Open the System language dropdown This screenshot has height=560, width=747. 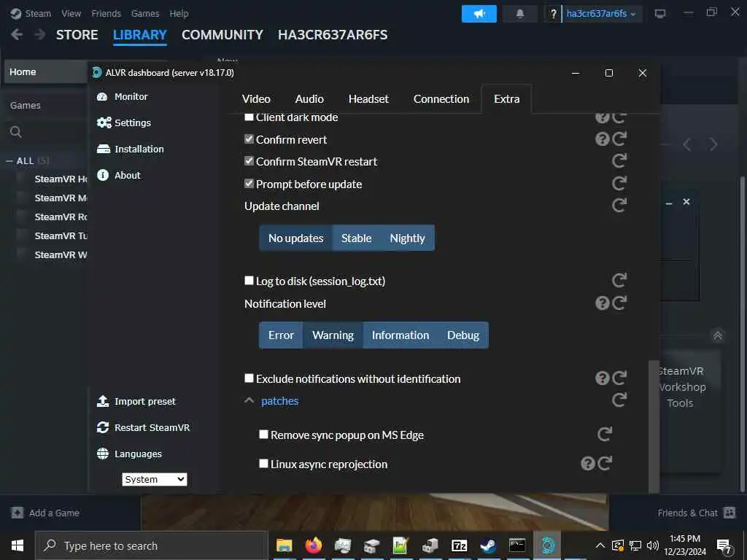point(155,479)
